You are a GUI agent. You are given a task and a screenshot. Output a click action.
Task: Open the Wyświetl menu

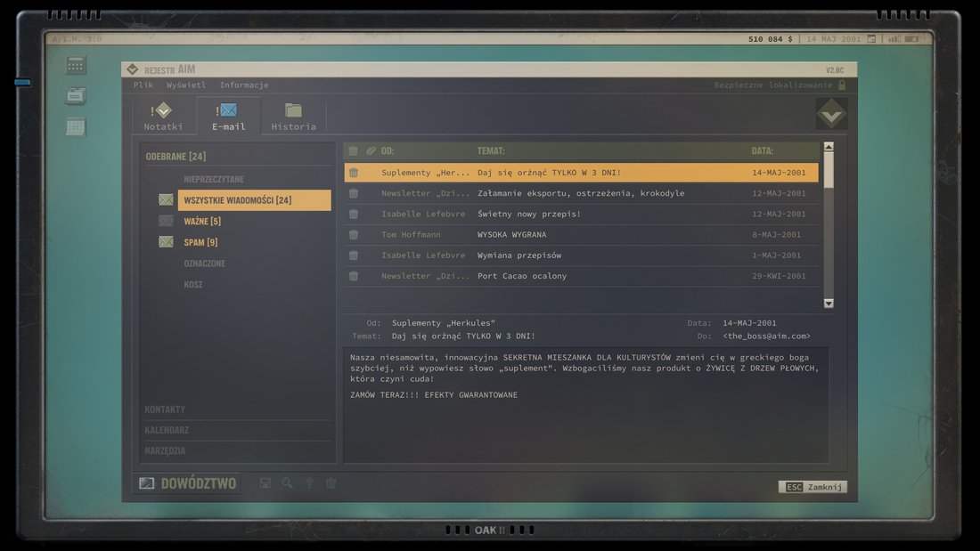tap(185, 85)
